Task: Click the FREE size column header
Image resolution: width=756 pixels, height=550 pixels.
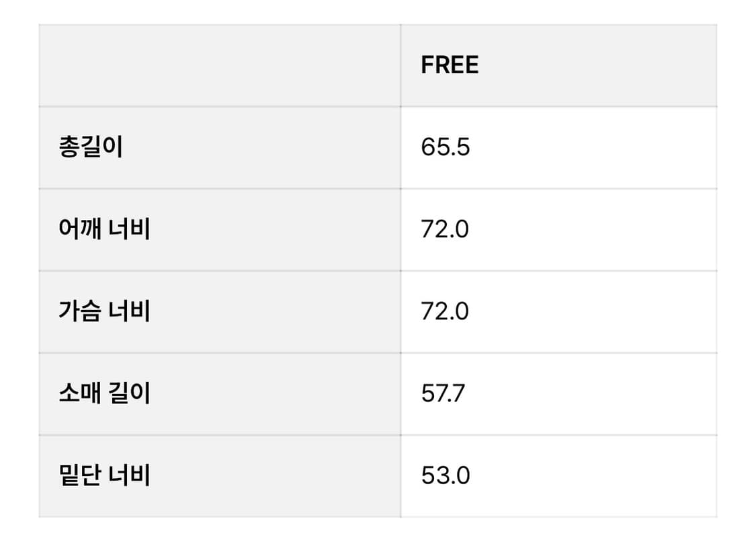Action: [x=450, y=65]
